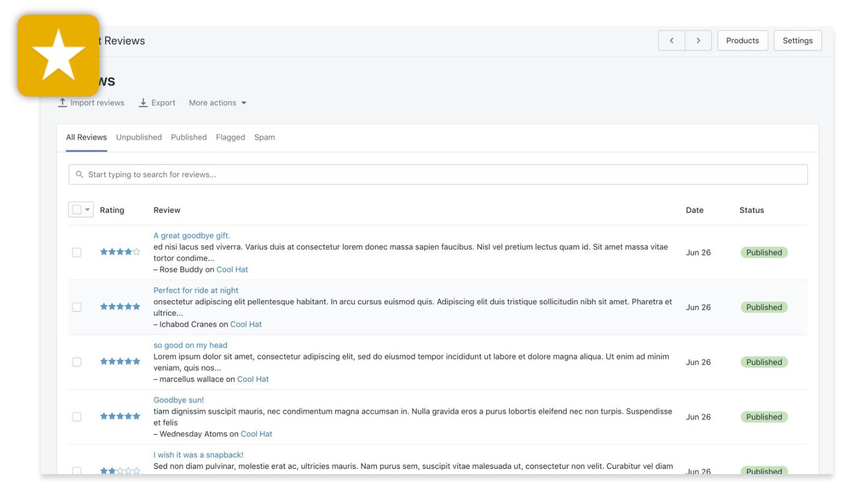View the Flagged reviews tab

tap(230, 137)
